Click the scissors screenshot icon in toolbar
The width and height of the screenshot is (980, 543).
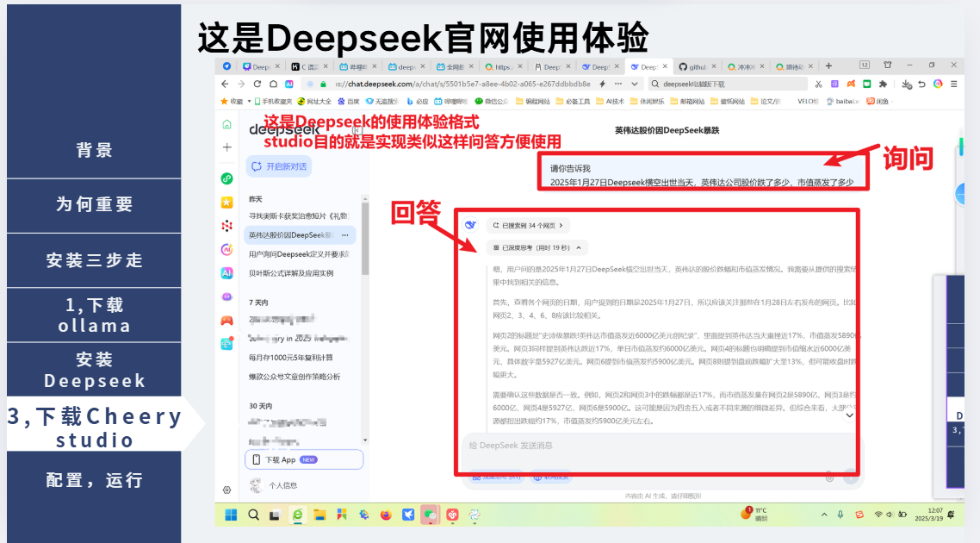[818, 84]
